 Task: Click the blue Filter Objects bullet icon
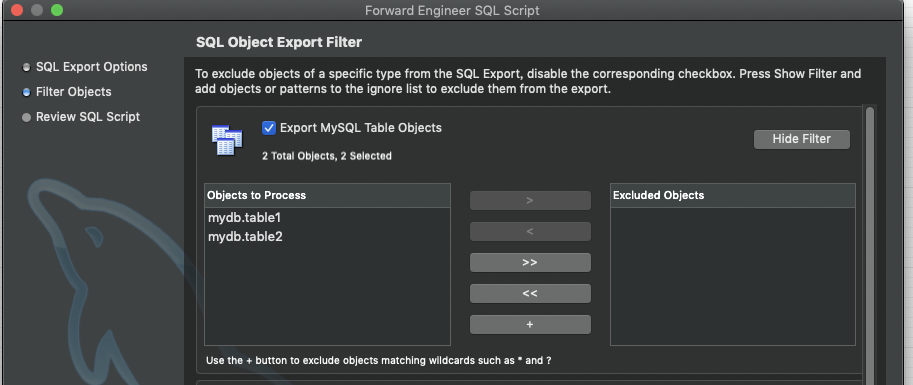click(x=26, y=93)
